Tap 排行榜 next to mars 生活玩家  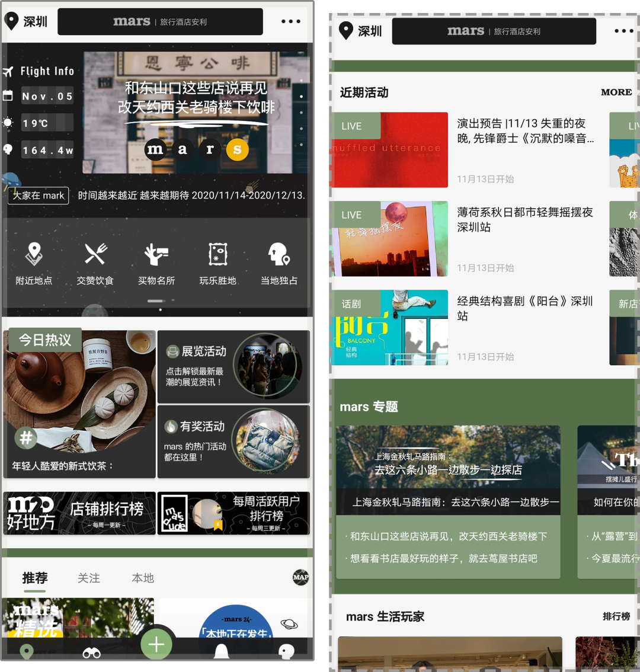[x=616, y=616]
